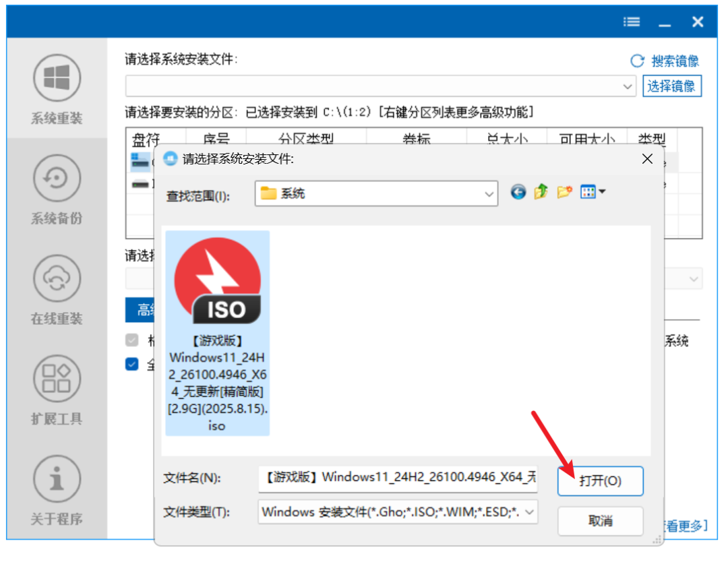Go up one folder level
This screenshot has width=728, height=562.
pos(541,191)
